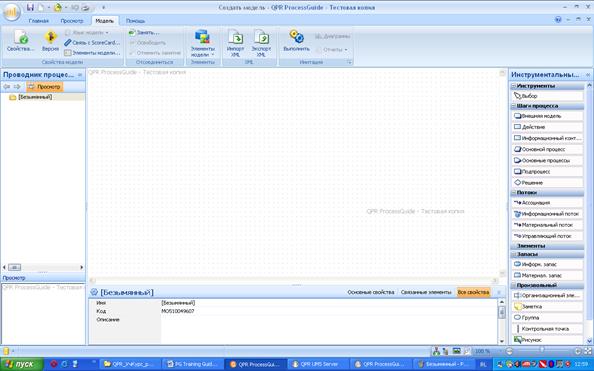The image size is (594, 371).
Task: Open simulation group dialog launcher
Action: [x=350, y=62]
